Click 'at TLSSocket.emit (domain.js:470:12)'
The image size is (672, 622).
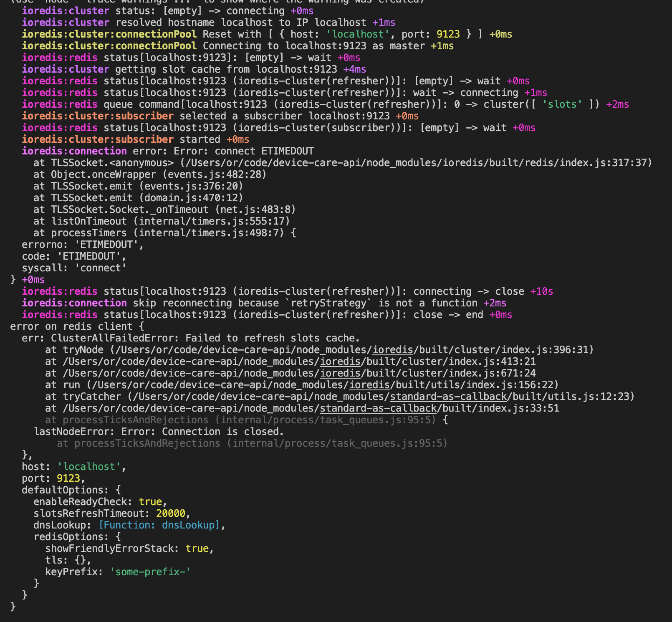pyautogui.click(x=138, y=198)
